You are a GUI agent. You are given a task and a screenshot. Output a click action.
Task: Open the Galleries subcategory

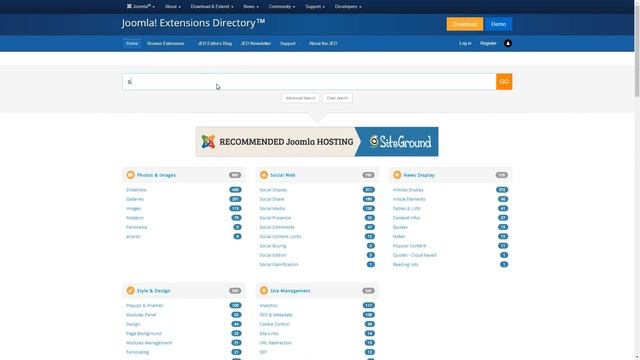135,199
